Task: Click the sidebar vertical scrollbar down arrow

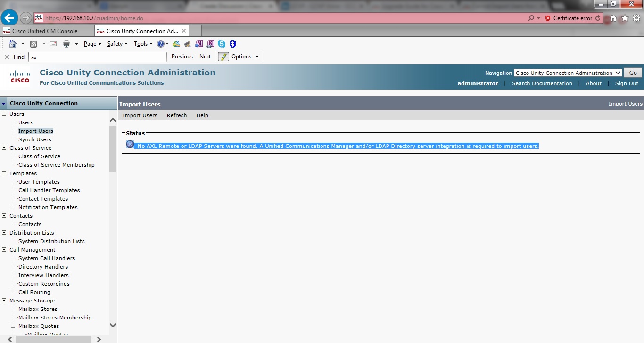Action: 113,325
